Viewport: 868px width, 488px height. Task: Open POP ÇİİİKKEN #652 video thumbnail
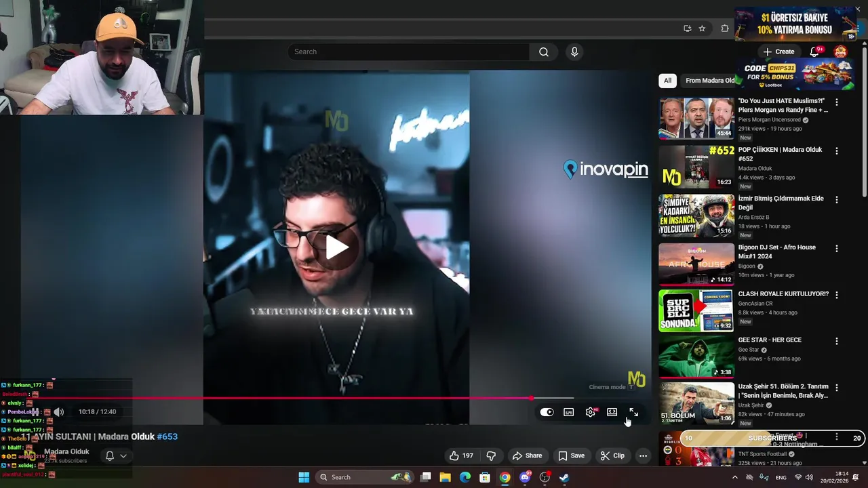696,167
